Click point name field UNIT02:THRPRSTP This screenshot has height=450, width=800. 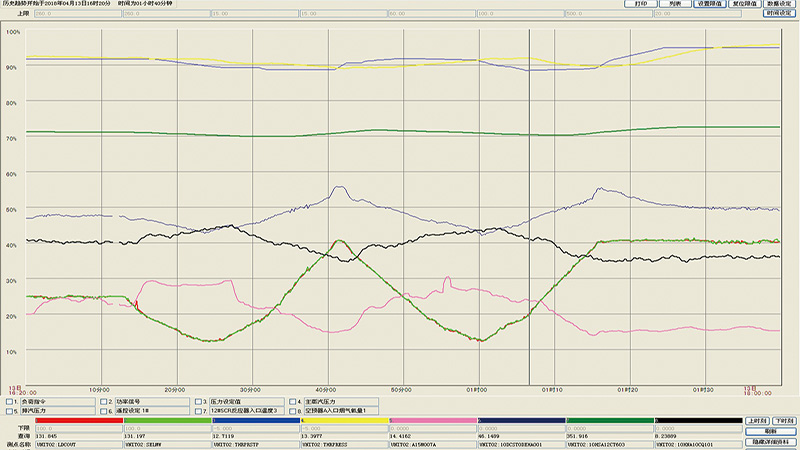coord(256,444)
